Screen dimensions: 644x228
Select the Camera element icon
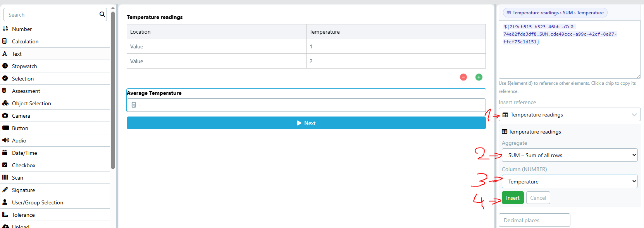(5, 115)
